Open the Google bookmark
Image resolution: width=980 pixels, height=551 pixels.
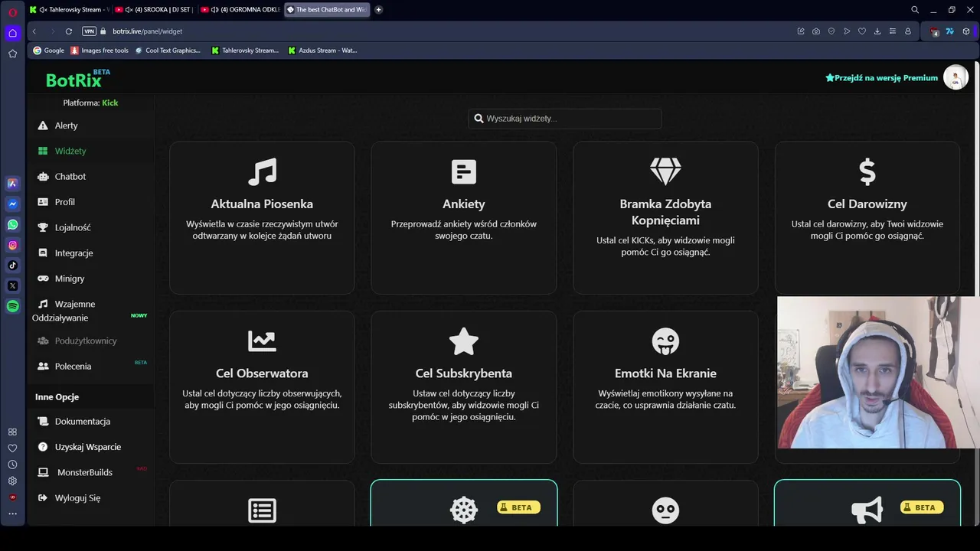49,51
